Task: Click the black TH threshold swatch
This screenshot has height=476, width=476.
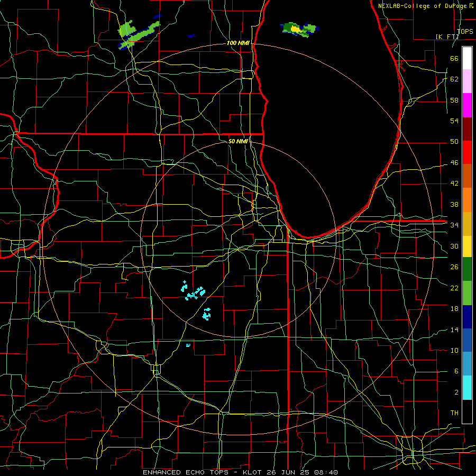Action: point(467,411)
